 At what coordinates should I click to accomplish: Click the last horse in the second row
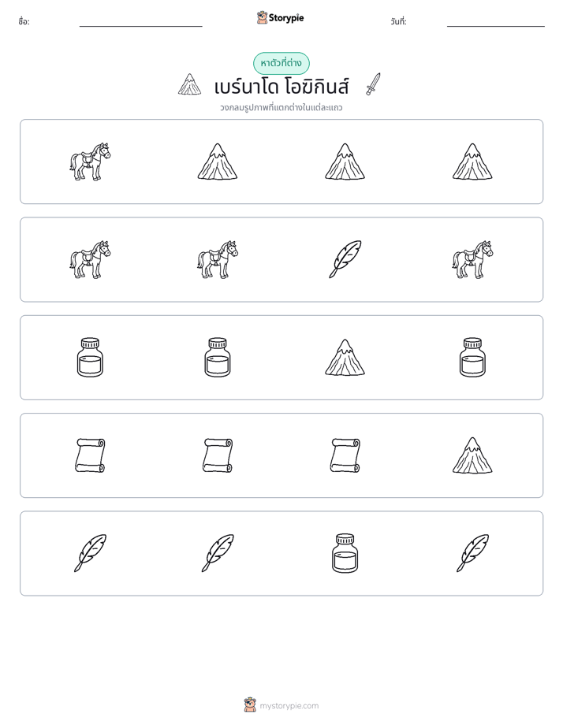click(472, 259)
